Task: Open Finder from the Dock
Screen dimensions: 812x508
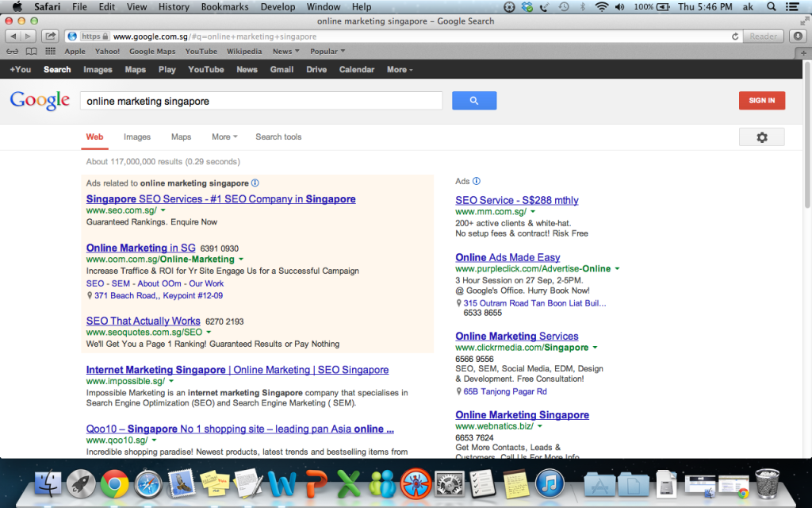Action: (48, 483)
